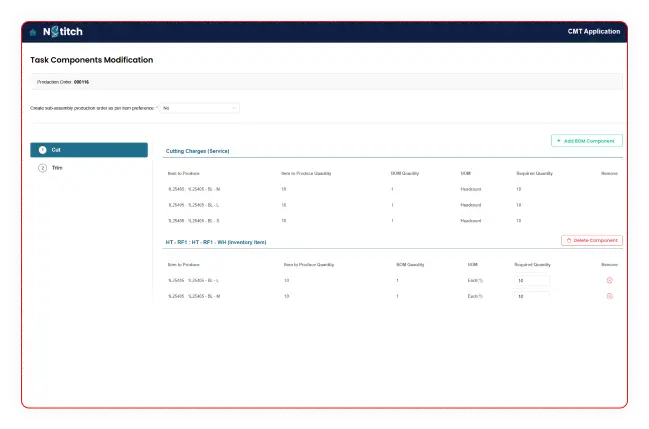The image size is (649, 429).
Task: Click the Task Components Modification heading
Action: coord(91,60)
